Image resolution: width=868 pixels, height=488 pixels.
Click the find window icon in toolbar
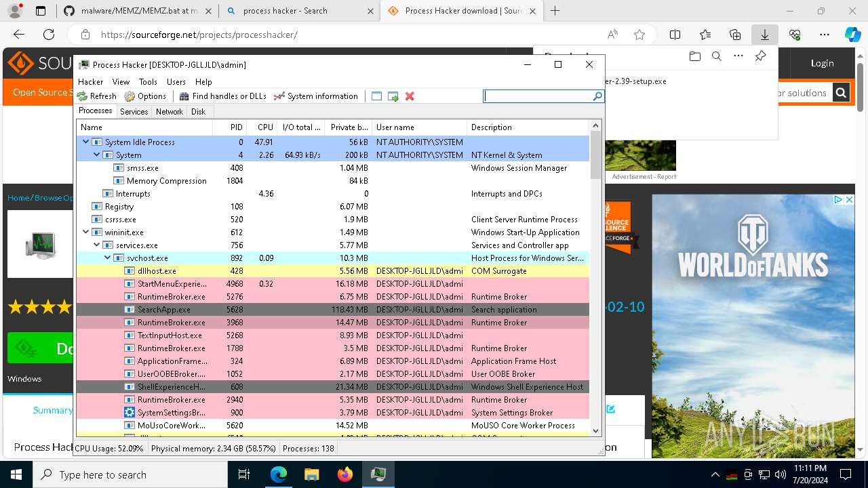377,96
